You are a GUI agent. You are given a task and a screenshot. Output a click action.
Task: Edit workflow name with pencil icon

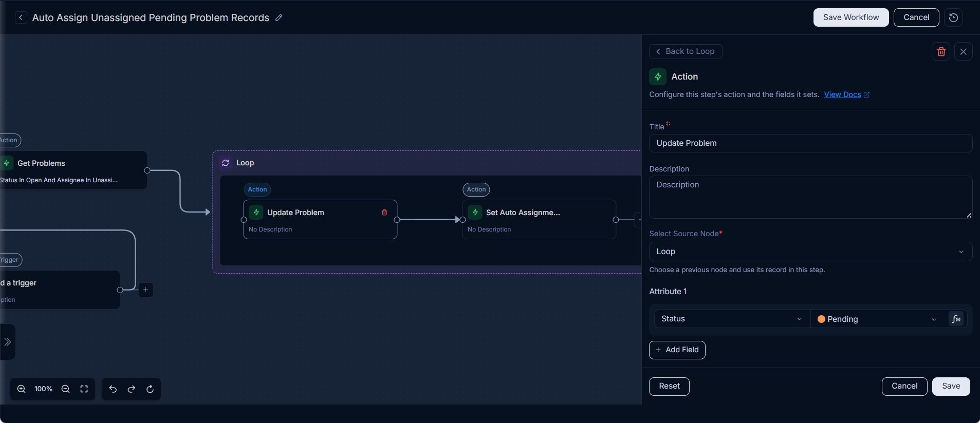[x=279, y=17]
